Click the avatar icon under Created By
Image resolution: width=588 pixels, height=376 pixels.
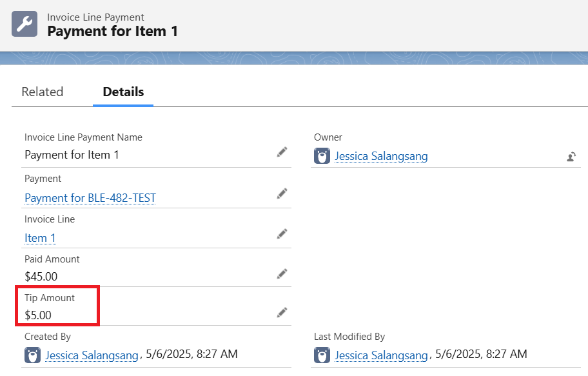click(32, 355)
